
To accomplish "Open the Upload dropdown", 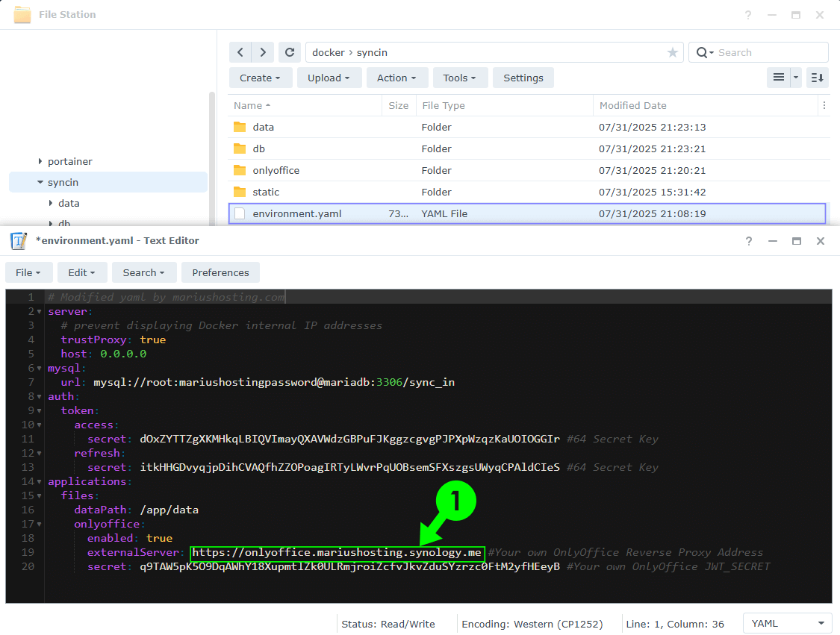I will point(329,78).
